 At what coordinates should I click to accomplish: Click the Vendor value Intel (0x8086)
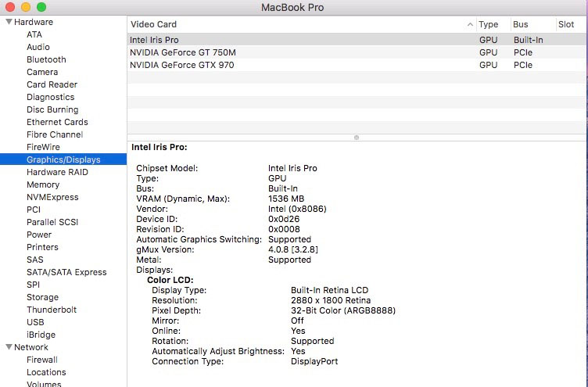pyautogui.click(x=297, y=209)
